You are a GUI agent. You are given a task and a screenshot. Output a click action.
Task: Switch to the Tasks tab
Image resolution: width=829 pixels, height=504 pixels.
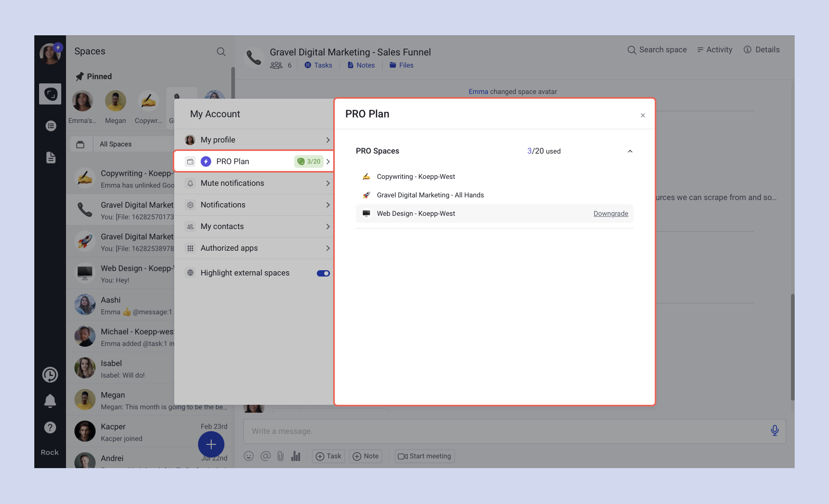(318, 65)
